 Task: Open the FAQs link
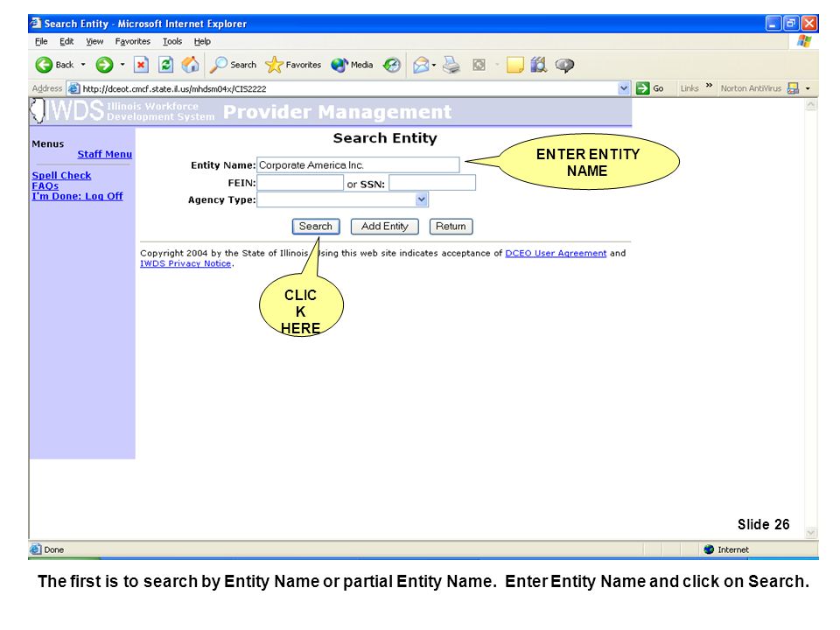[45, 185]
